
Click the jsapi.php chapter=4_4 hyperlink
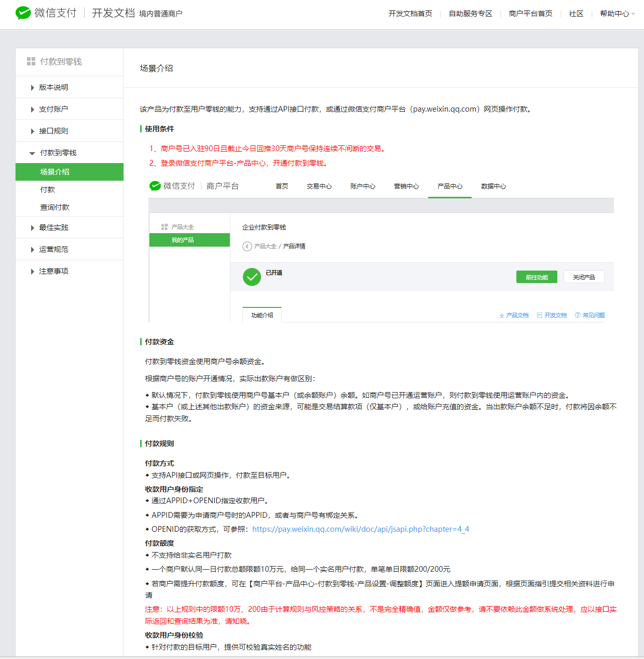click(361, 529)
